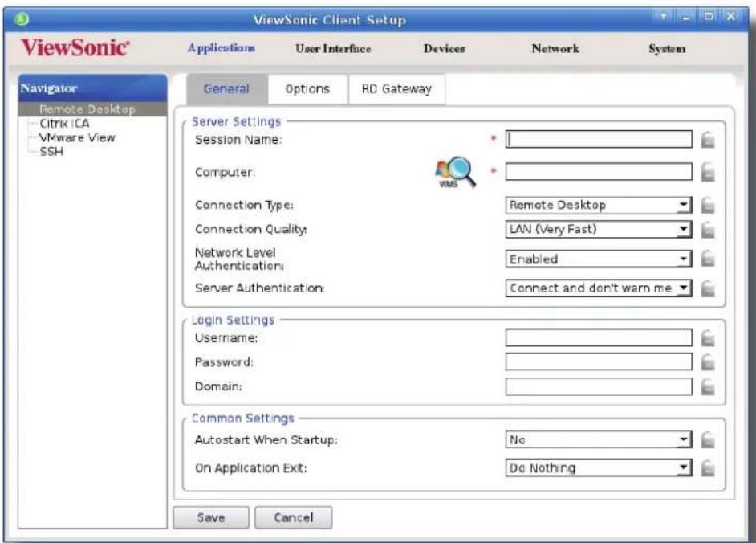Expand the Network Level Authentication dropdown
The width and height of the screenshot is (756, 543).
[x=599, y=259]
